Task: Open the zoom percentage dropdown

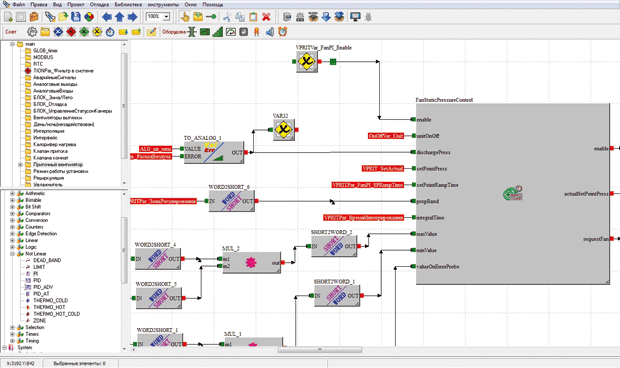Action: click(x=166, y=17)
